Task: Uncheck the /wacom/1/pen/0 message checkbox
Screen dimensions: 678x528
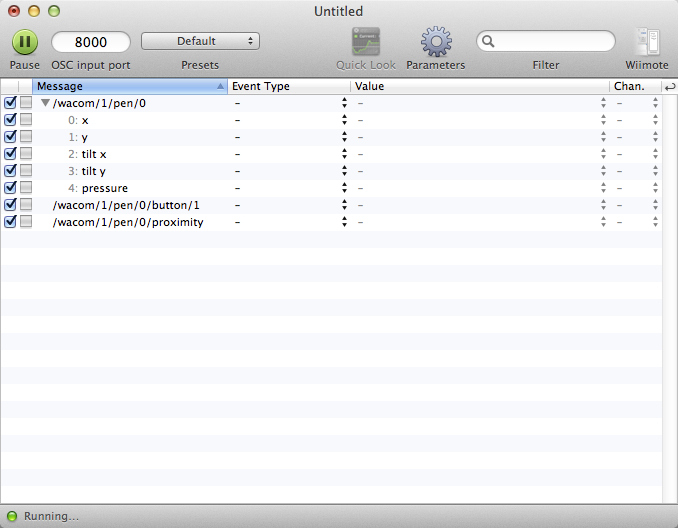Action: [x=11, y=103]
